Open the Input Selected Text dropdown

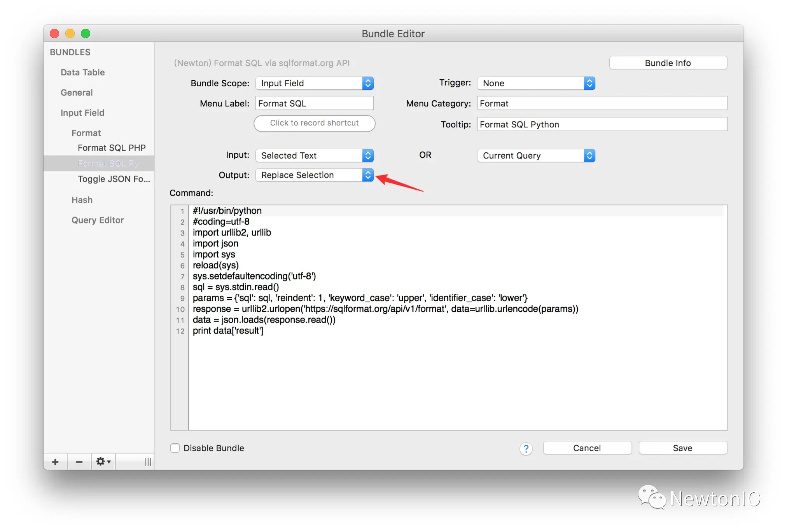point(315,155)
